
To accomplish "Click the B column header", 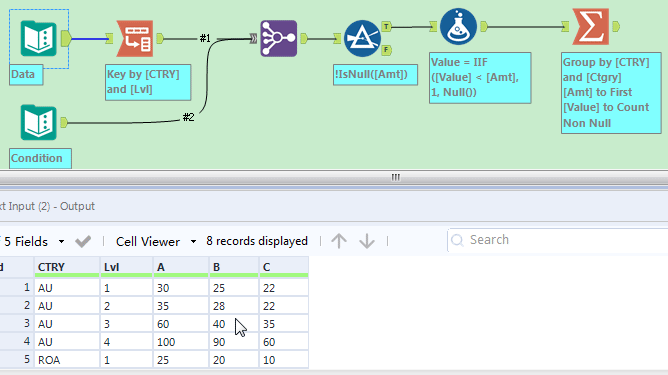I will click(x=233, y=267).
